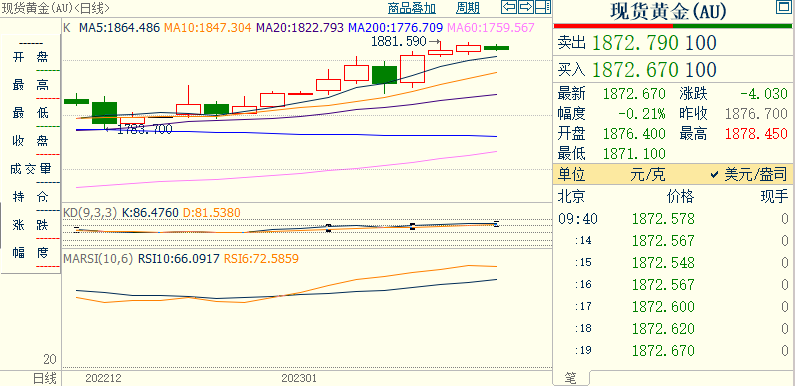Click the right arrow navigation icon

526,7
